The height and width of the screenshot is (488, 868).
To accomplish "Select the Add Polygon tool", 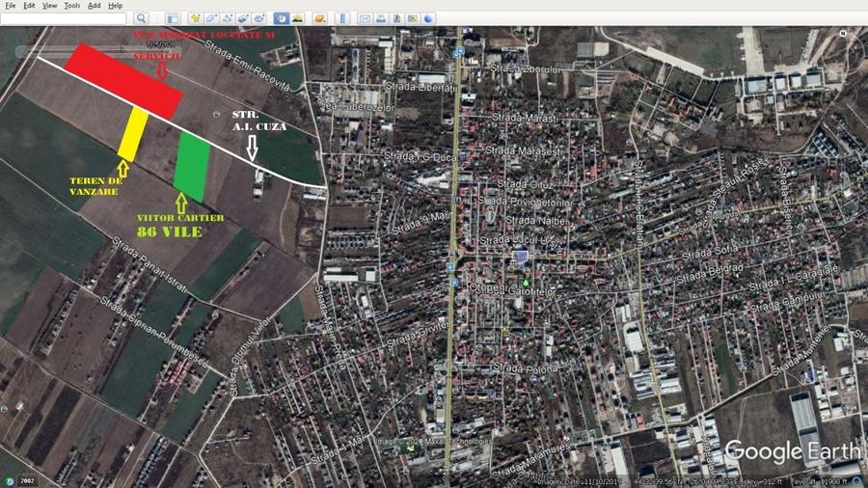I will pyautogui.click(x=211, y=18).
